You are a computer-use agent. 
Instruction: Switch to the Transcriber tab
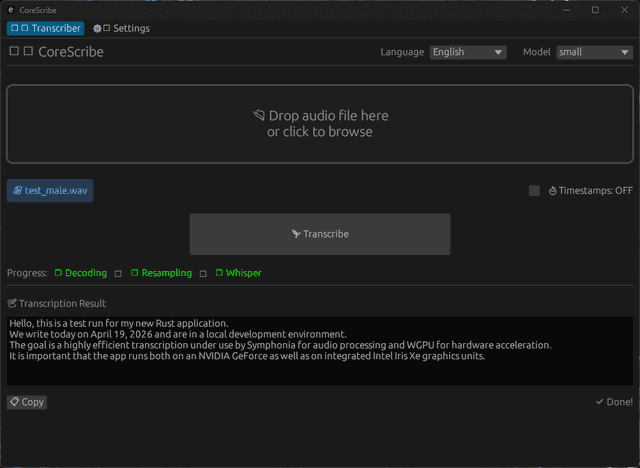45,28
